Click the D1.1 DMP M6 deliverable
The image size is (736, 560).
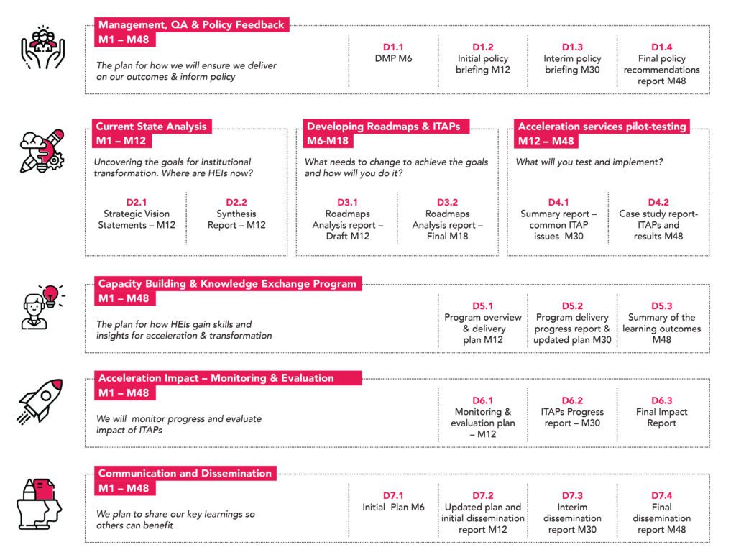(x=392, y=52)
